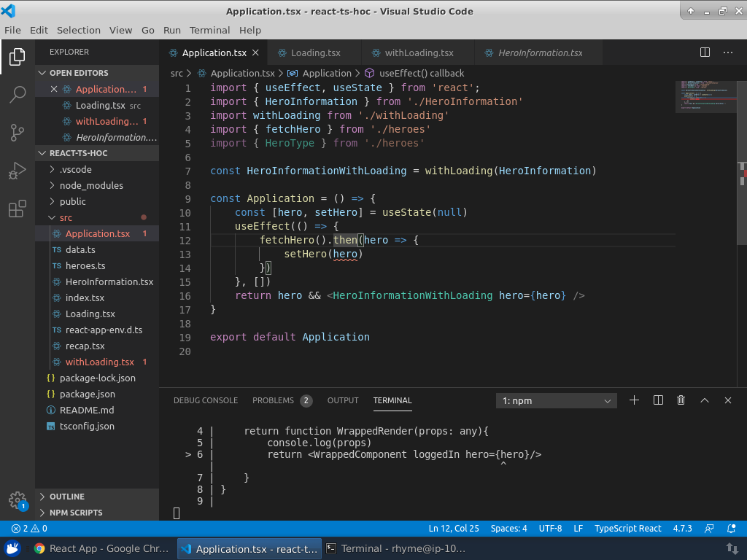The image size is (747, 560).
Task: Click errors and warnings count in status bar
Action: pos(29,529)
